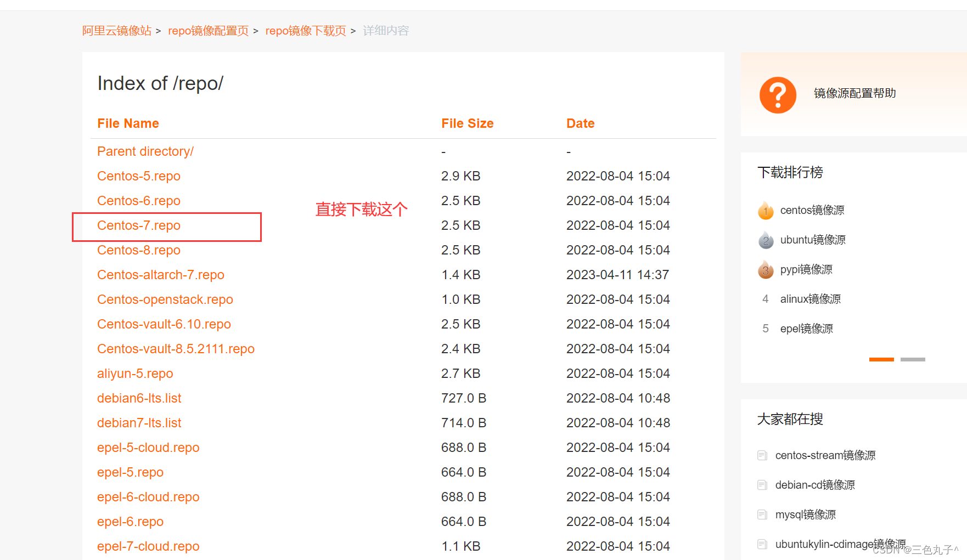Image resolution: width=967 pixels, height=560 pixels.
Task: Open debian-cd镜像源 search suggestion
Action: 815,485
